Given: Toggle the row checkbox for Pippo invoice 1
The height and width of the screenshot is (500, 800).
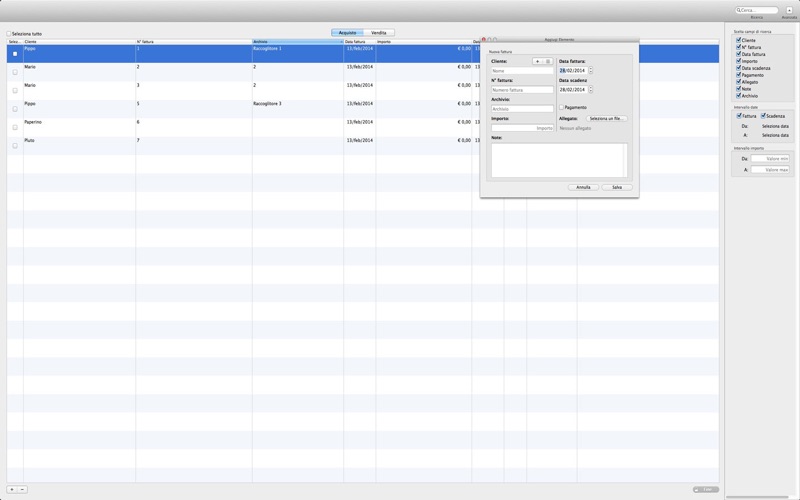Looking at the screenshot, I should [x=15, y=54].
